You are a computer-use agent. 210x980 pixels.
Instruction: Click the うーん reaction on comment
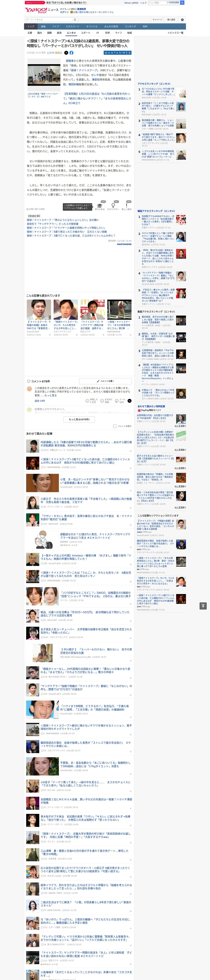(x=120, y=401)
